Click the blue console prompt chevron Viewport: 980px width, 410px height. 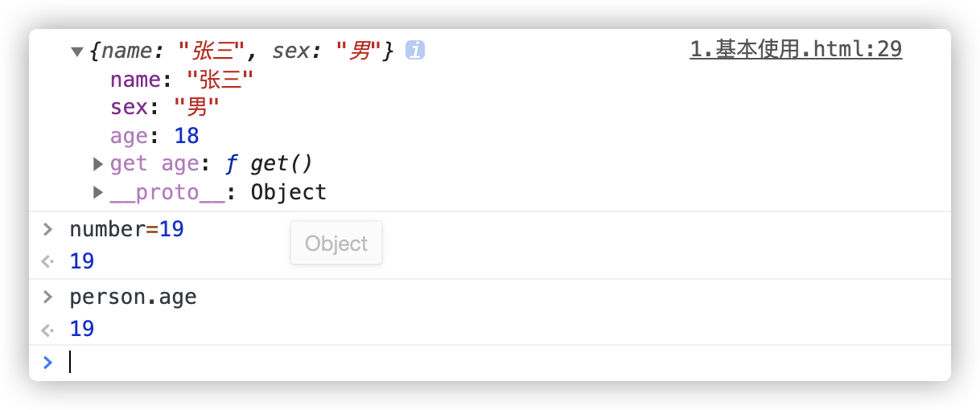coord(47,363)
